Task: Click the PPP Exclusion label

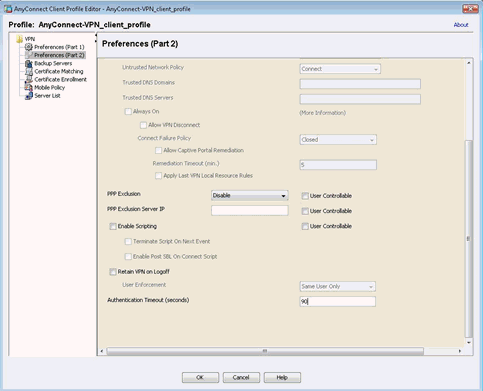Action: pyautogui.click(x=124, y=194)
